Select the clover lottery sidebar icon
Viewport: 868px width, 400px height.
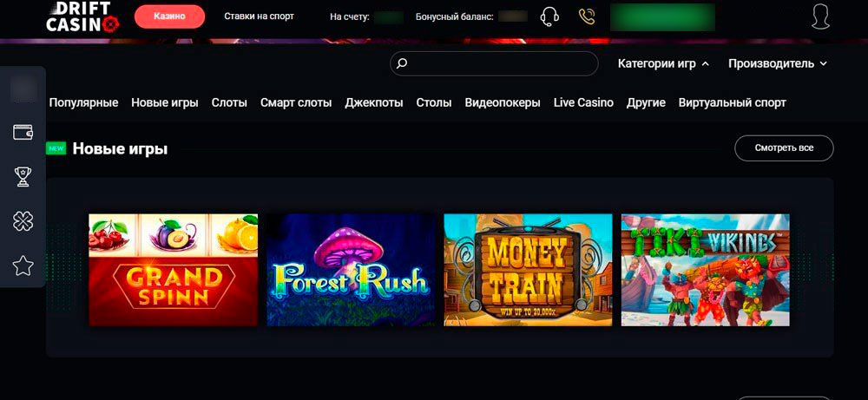23,222
